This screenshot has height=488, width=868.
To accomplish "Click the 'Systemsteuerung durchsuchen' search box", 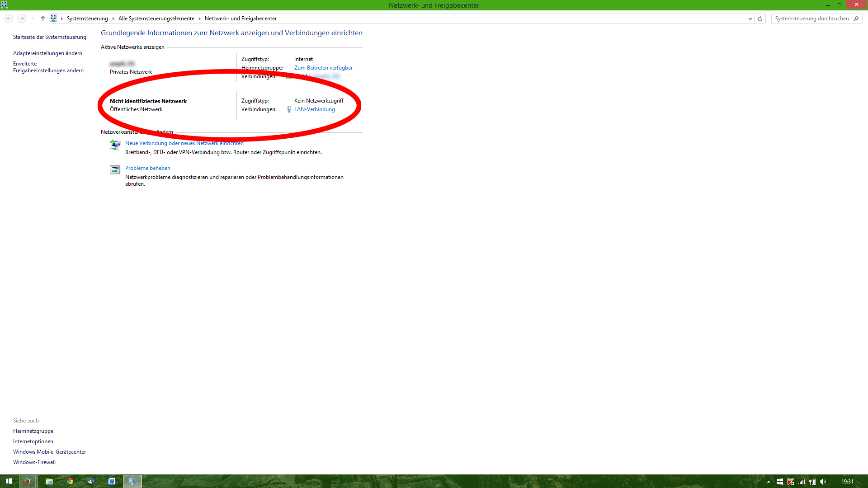I will tap(811, 19).
